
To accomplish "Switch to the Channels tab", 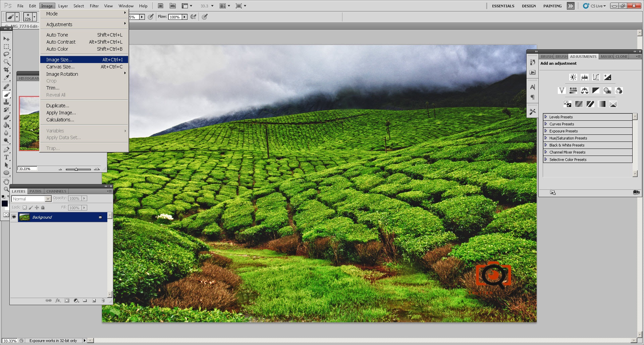I will pyautogui.click(x=56, y=191).
